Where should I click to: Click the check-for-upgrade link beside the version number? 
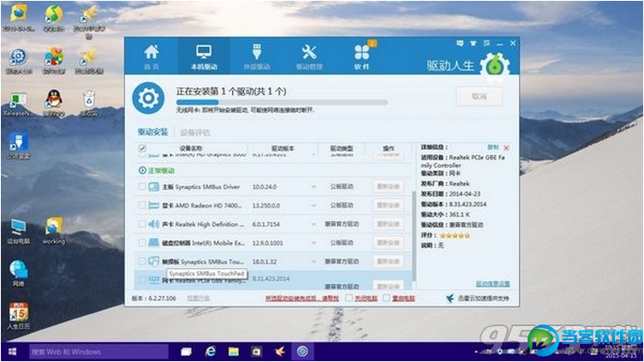pyautogui.click(x=199, y=299)
